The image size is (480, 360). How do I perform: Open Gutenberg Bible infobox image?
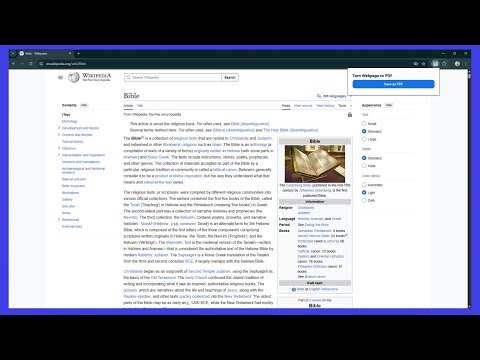click(x=315, y=164)
